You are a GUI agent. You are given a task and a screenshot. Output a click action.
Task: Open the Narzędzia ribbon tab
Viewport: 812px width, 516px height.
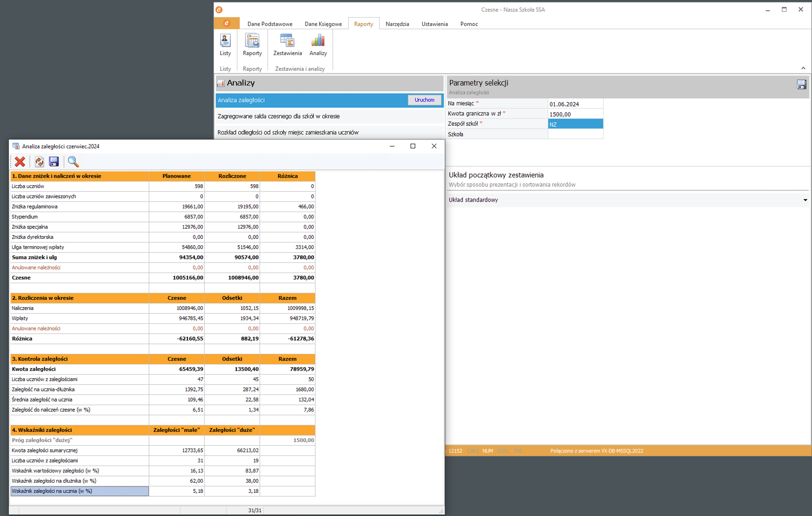click(397, 24)
